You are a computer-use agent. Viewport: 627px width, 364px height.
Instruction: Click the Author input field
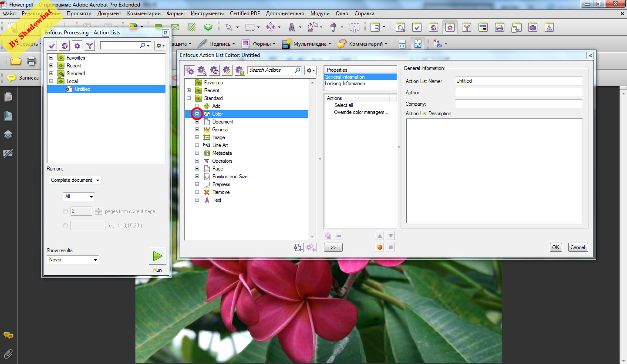click(x=519, y=92)
